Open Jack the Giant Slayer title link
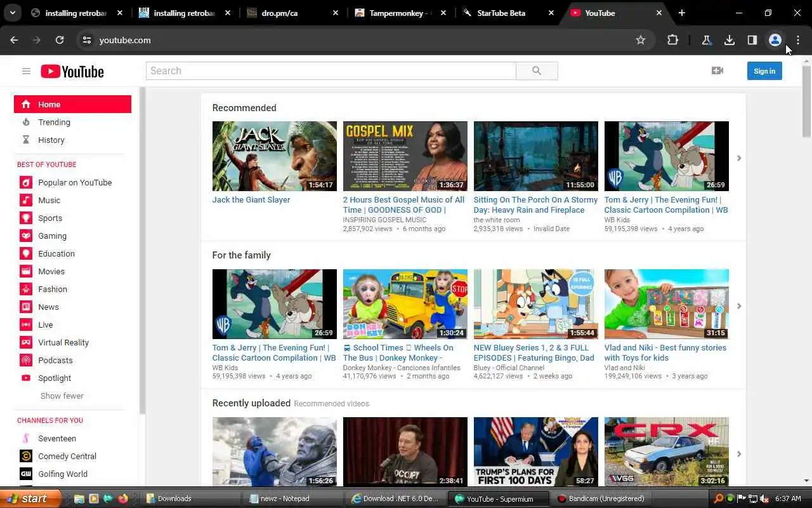 [x=251, y=199]
